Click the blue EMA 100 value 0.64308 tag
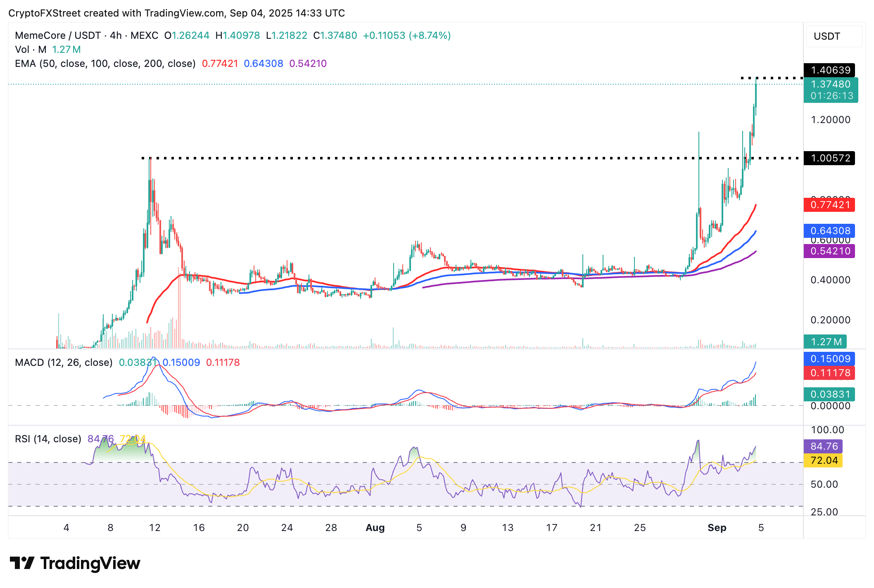 tap(829, 231)
